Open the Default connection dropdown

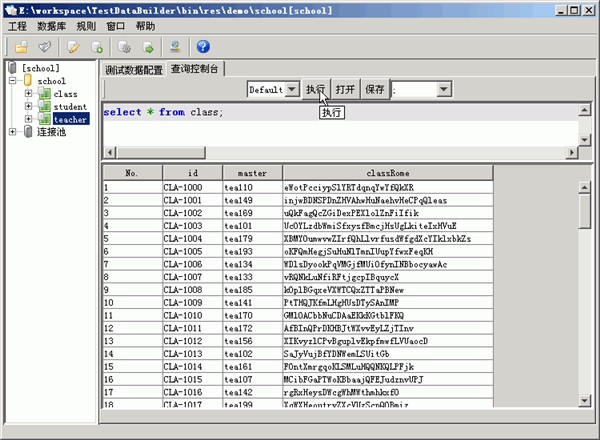tap(292, 90)
